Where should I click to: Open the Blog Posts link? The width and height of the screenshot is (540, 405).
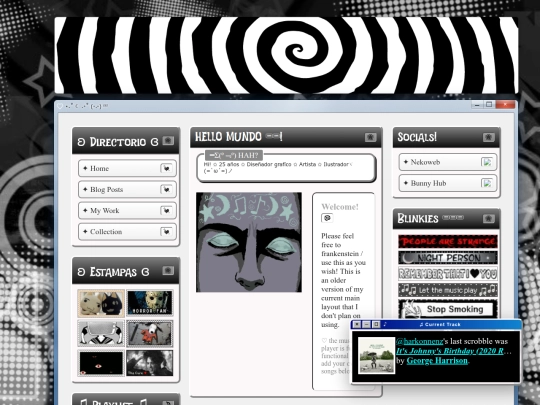[x=127, y=189]
